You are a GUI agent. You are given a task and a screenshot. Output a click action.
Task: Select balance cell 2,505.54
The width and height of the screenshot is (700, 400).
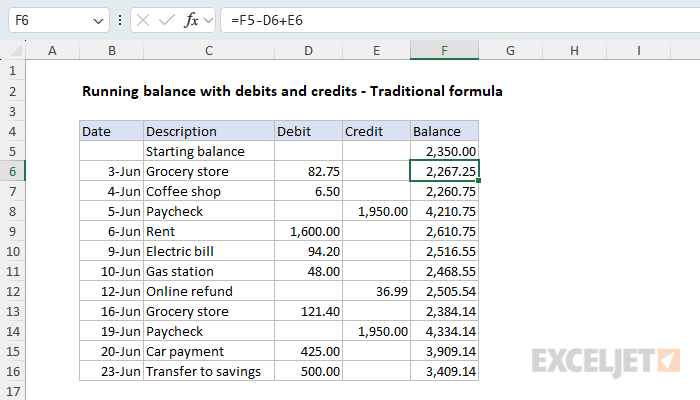444,291
